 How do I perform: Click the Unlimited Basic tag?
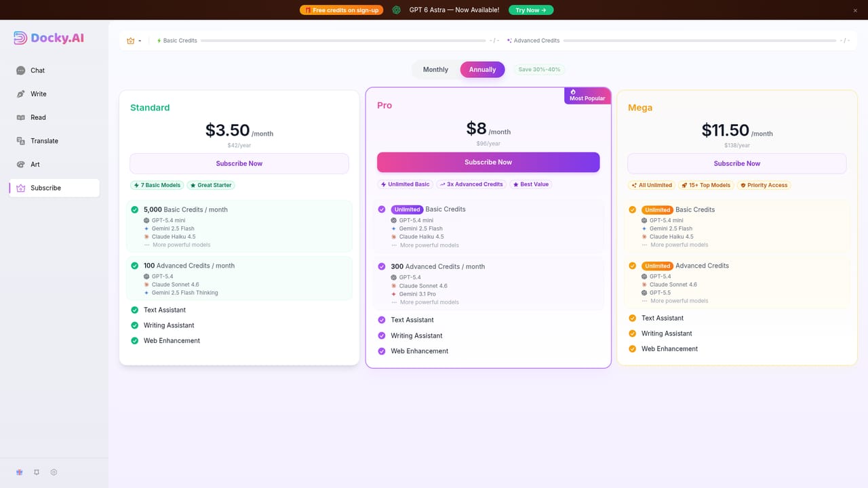point(406,184)
